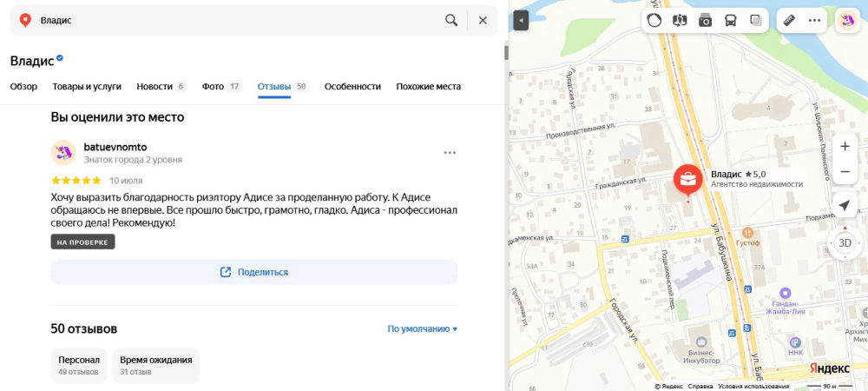This screenshot has width=868, height=391.
Task: Switch to the Новости tab
Action: point(161,86)
